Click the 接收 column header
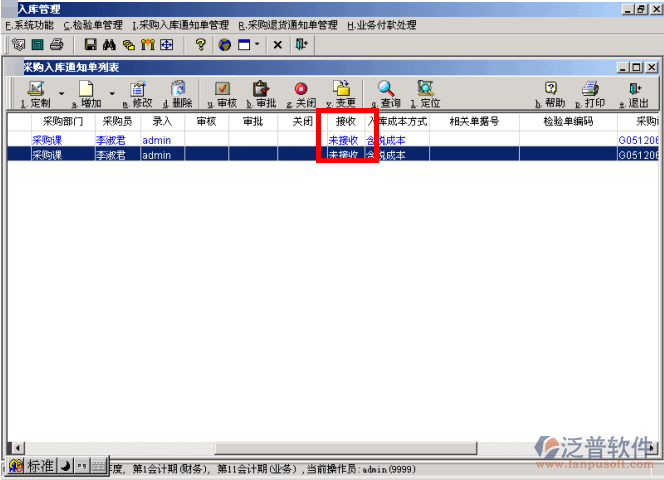 (346, 122)
